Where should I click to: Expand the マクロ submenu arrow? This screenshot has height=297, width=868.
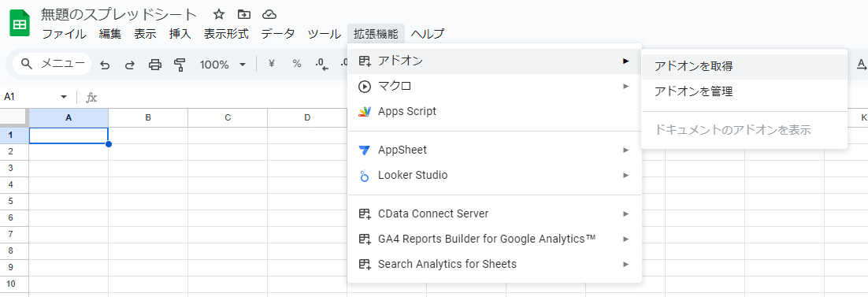[625, 86]
